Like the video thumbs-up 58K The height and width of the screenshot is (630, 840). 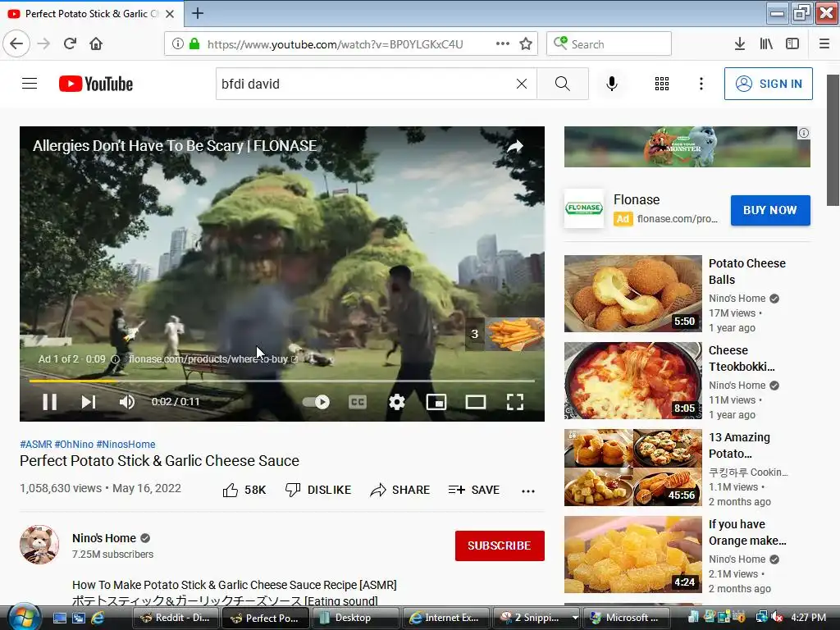[244, 490]
